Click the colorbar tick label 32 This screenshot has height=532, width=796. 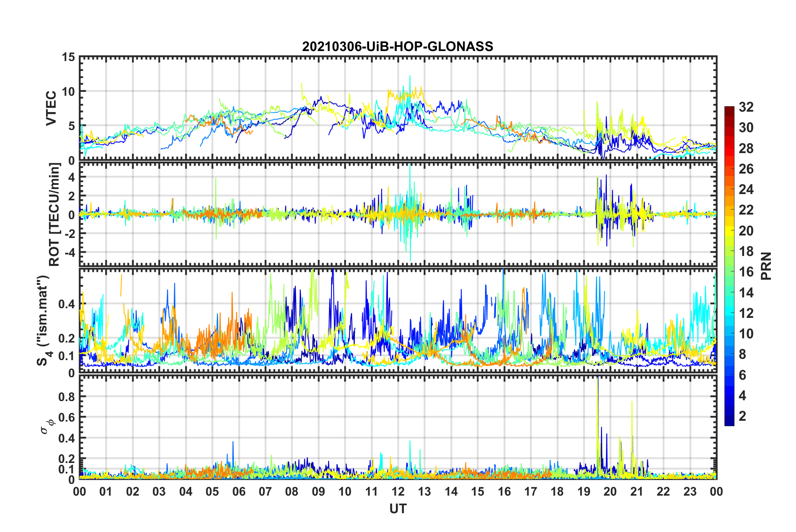pos(746,107)
